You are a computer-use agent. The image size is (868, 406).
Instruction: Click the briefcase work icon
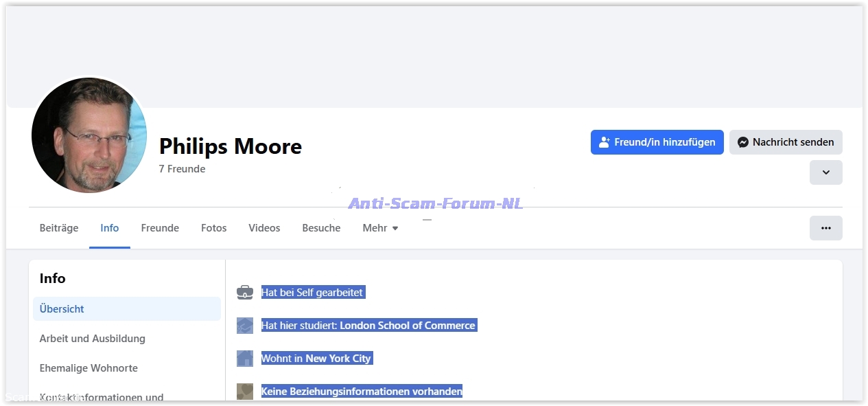[x=245, y=293]
